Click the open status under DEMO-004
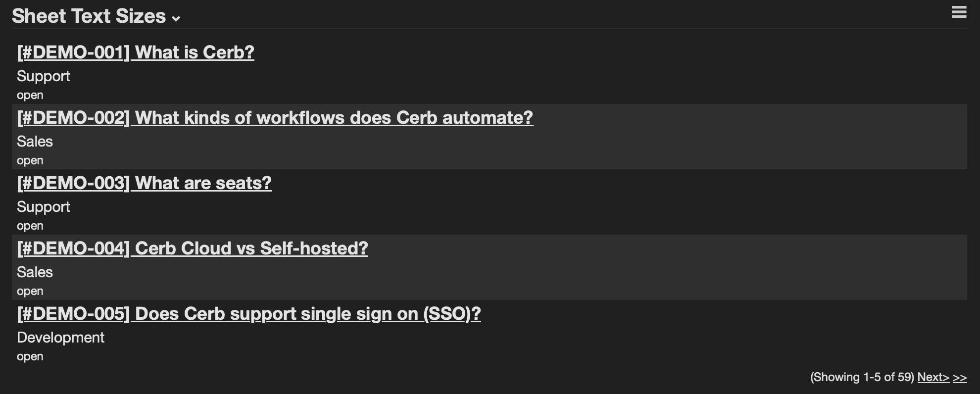The height and width of the screenshot is (394, 980). (30, 292)
